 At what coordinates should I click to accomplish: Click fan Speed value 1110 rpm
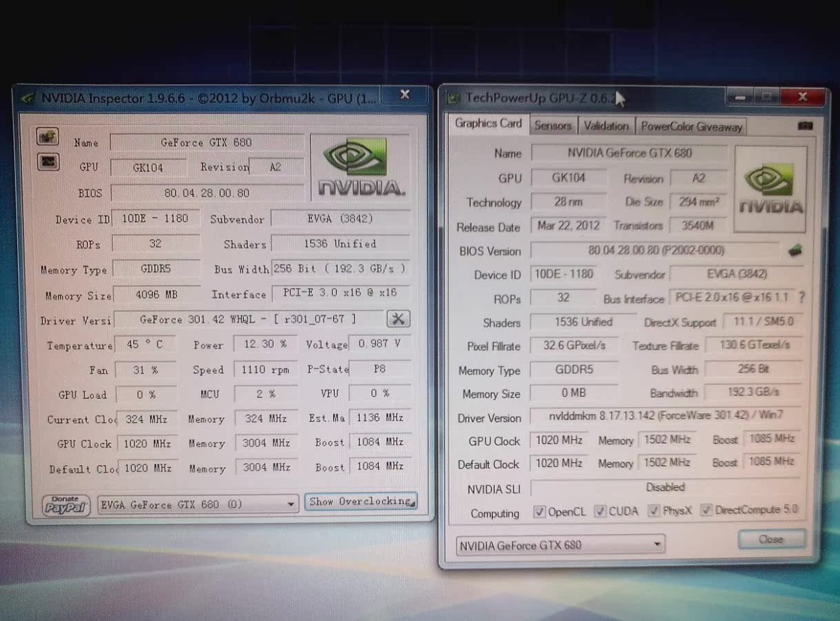(266, 370)
